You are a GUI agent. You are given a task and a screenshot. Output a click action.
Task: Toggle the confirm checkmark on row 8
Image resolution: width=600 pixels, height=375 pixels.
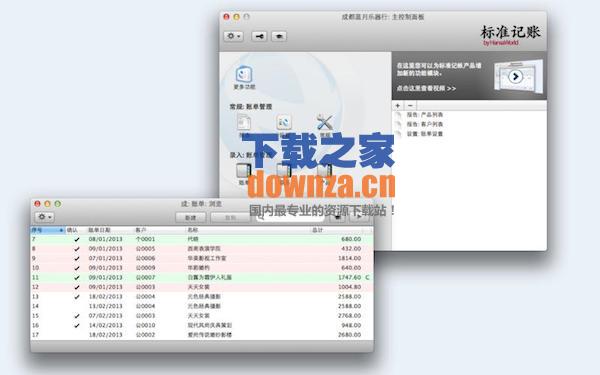click(x=77, y=249)
